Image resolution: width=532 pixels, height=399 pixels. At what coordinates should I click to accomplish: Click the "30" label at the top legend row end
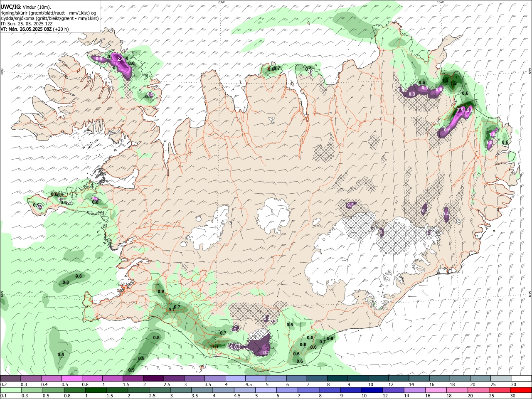point(514,385)
